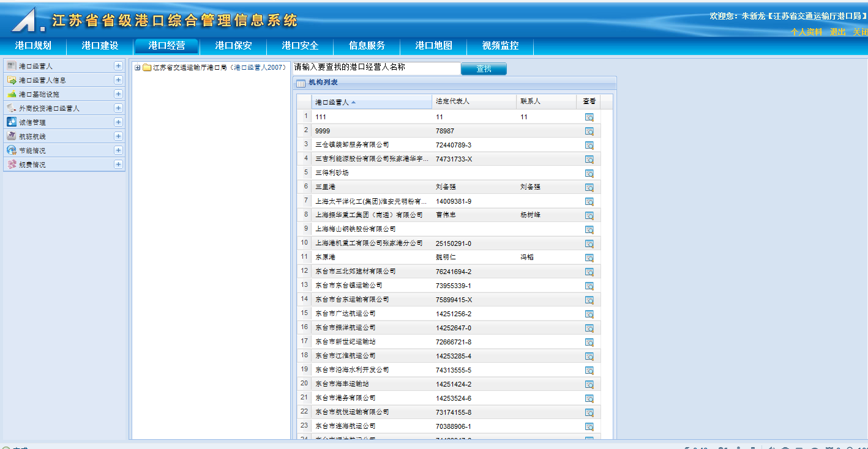The height and width of the screenshot is (449, 868).
Task: Expand the 航班航线 sidebar section
Action: click(118, 136)
